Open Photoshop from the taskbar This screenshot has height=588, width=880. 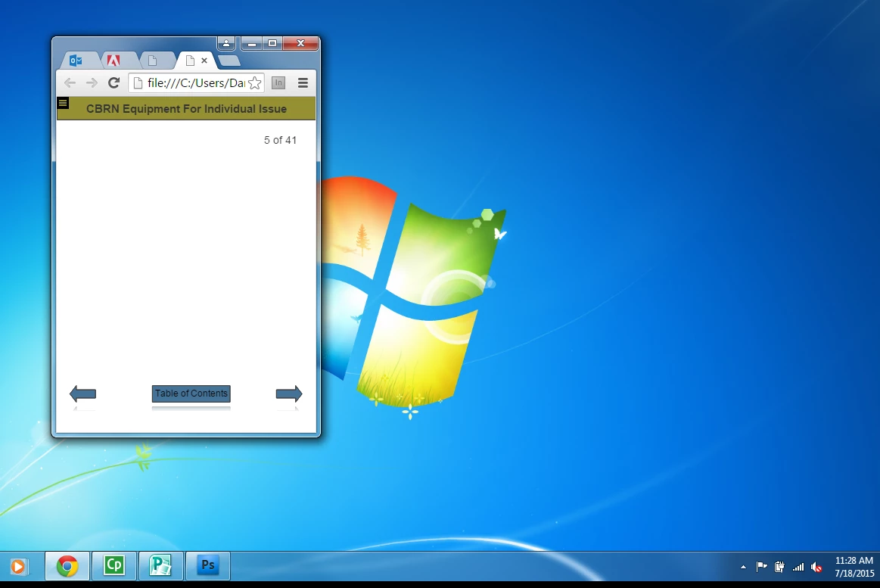(x=207, y=565)
